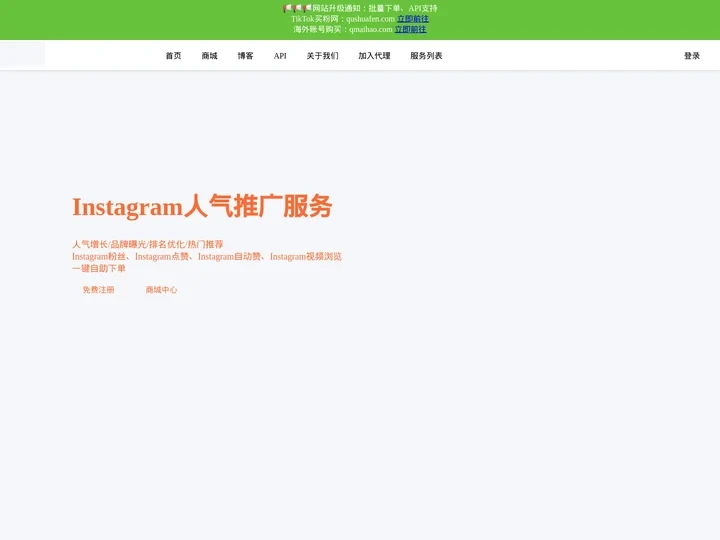Open the 服务列表 menu item
Image resolution: width=720 pixels, height=540 pixels.
coord(426,56)
